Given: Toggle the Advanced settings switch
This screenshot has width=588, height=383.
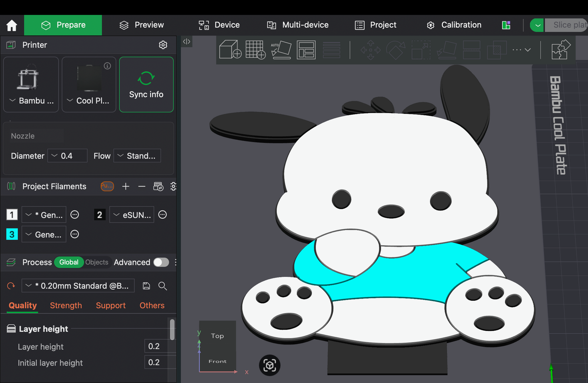Looking at the screenshot, I should [x=161, y=262].
